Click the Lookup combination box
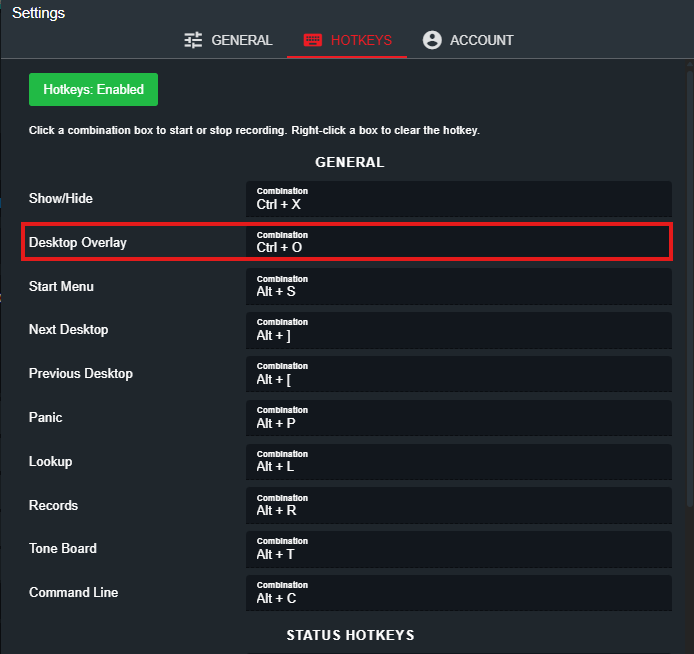The height and width of the screenshot is (654, 694). pos(458,462)
